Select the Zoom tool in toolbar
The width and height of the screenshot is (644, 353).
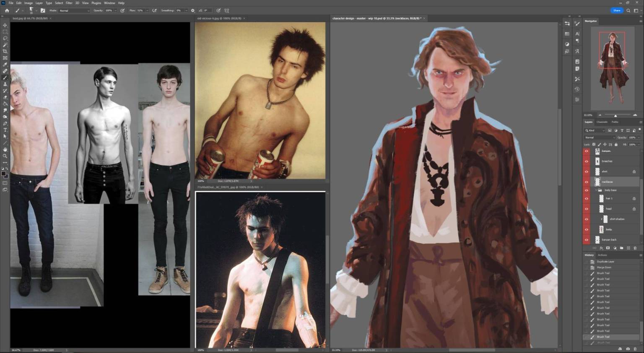(5, 156)
